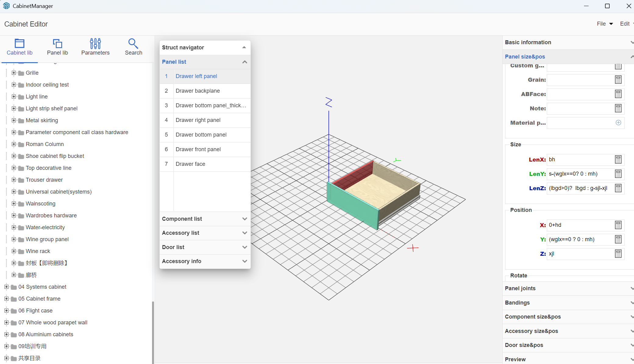Image resolution: width=634 pixels, height=364 pixels.
Task: Click the plus icon to add Material
Action: pos(618,123)
